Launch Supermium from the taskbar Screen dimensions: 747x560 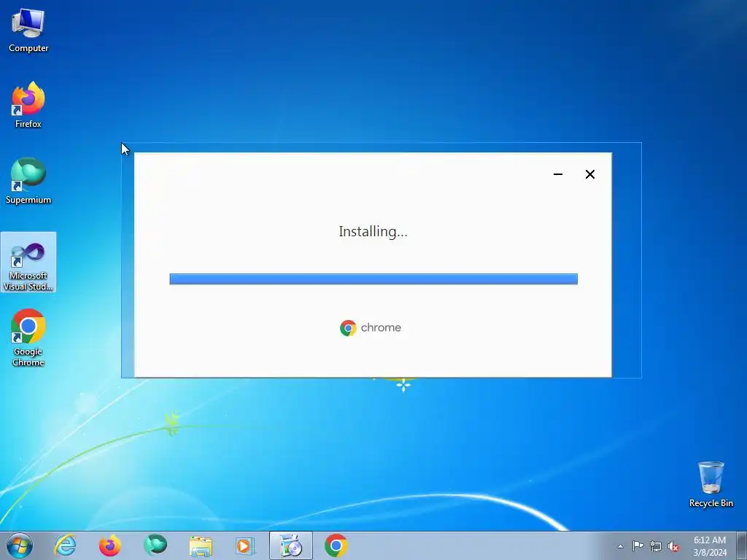click(x=155, y=545)
